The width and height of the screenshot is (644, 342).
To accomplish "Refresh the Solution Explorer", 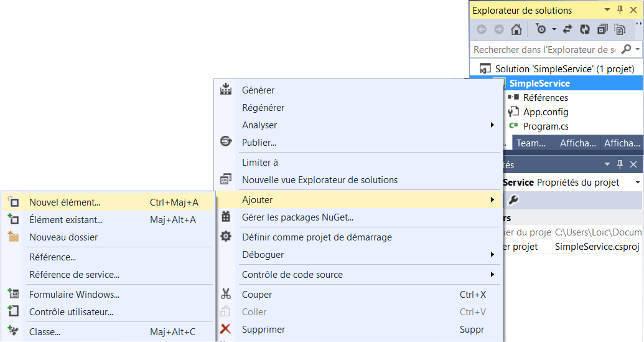I will pyautogui.click(x=585, y=29).
